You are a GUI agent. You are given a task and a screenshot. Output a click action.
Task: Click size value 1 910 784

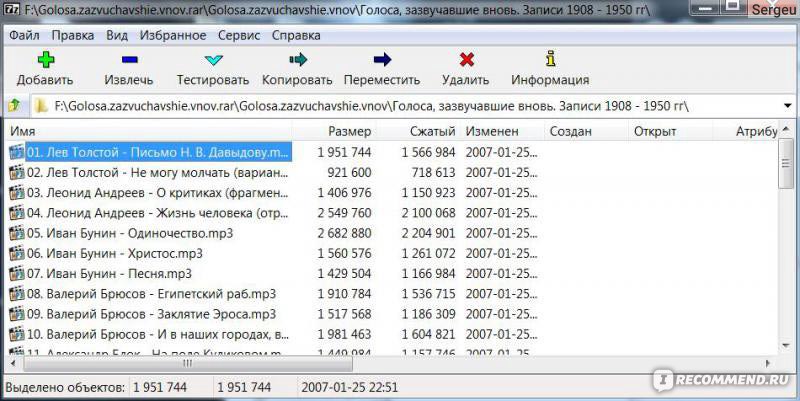[x=344, y=294]
